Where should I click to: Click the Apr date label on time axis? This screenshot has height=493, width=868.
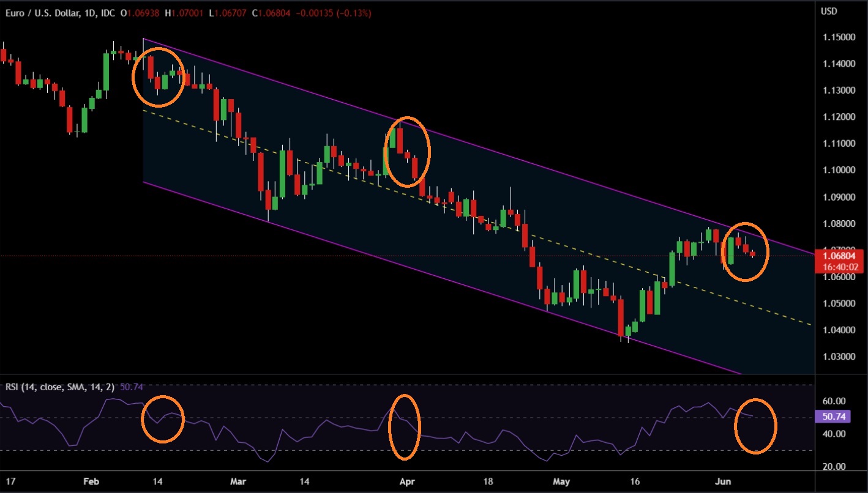[406, 482]
